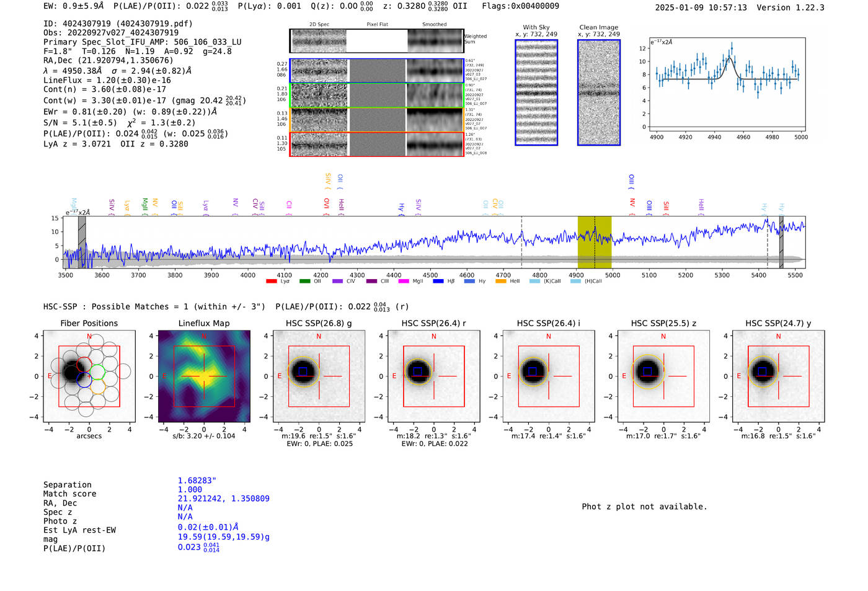Screen dimensions: 868x591
Task: Select the orange-bordered fiber spectrum row
Action: point(377,120)
